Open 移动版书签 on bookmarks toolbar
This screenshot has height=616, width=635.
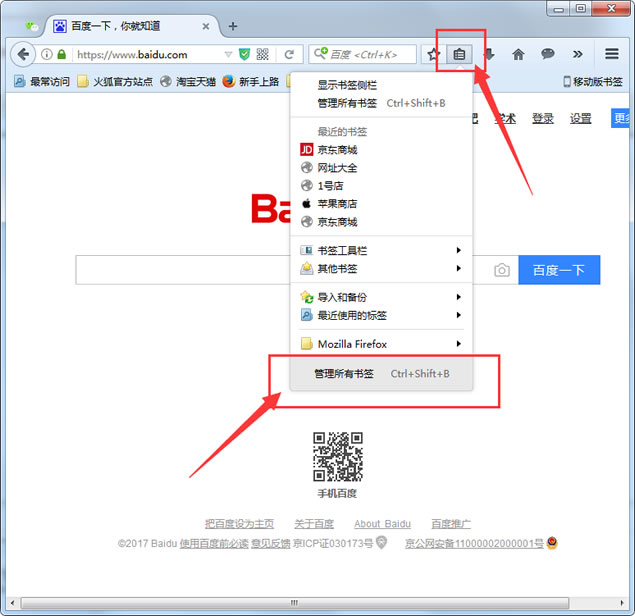pyautogui.click(x=593, y=82)
